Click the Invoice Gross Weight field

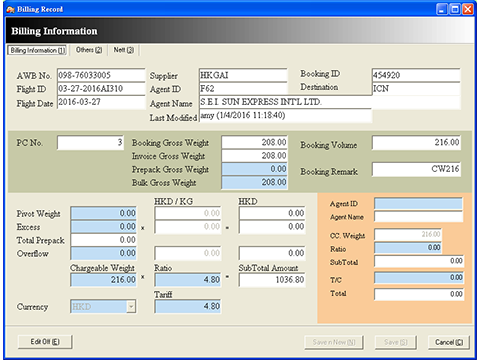(x=254, y=156)
